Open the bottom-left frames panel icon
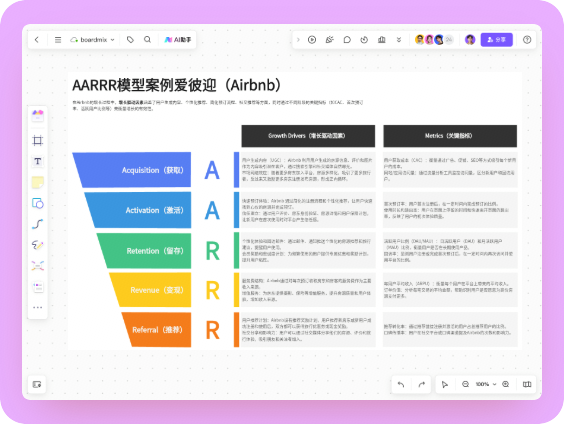The height and width of the screenshot is (424, 564). tap(37, 384)
